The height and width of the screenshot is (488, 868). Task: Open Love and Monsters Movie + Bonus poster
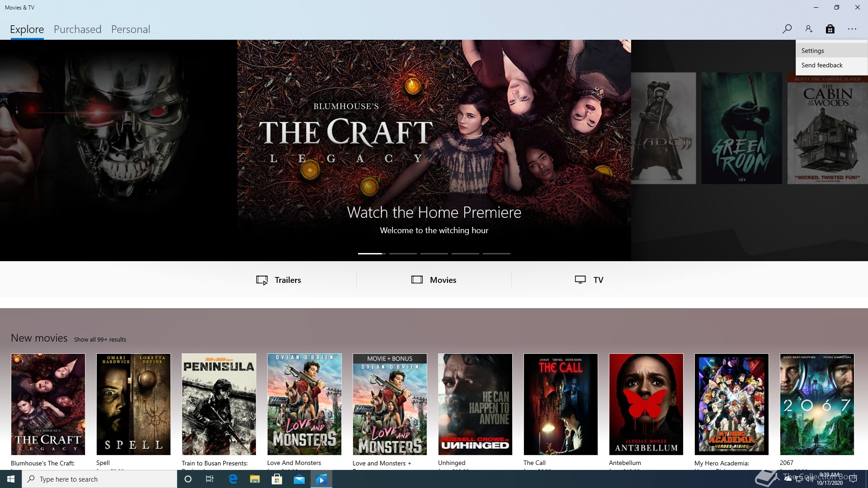pyautogui.click(x=390, y=404)
